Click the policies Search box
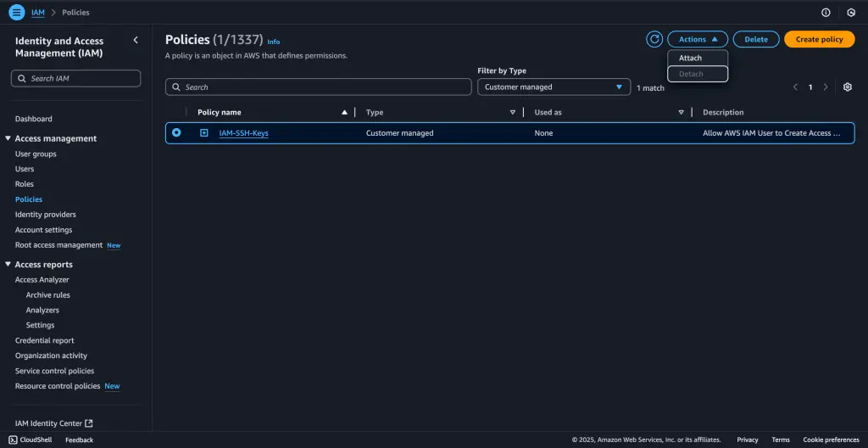Screen dimensions: 868x448 (319, 87)
